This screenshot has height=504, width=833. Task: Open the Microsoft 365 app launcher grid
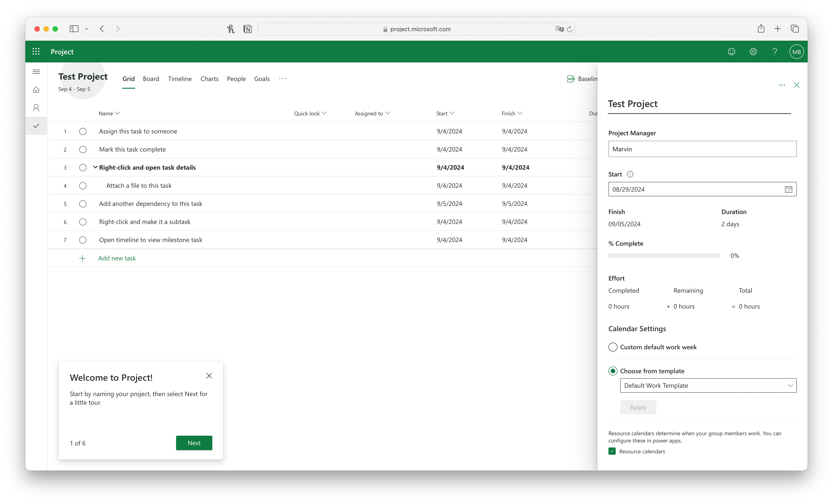click(x=36, y=51)
